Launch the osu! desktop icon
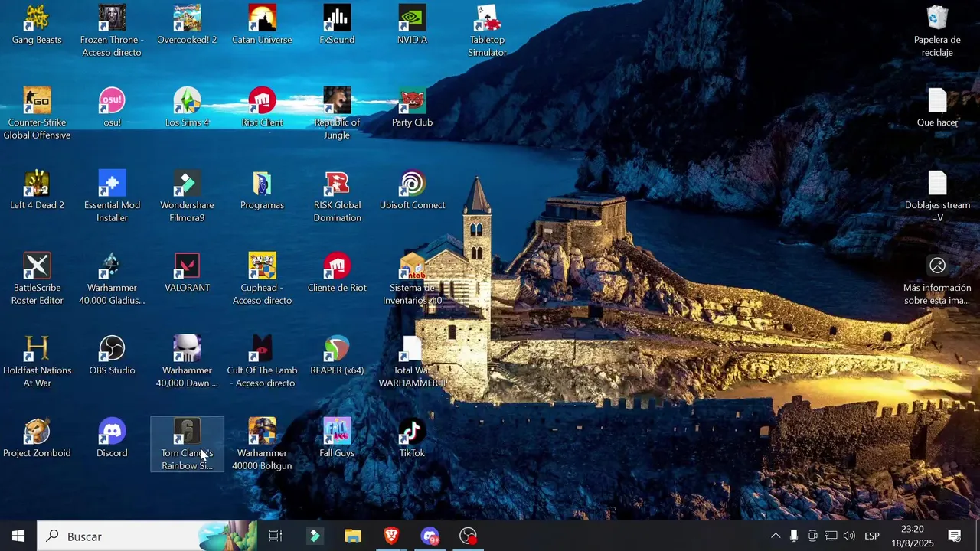 click(112, 108)
